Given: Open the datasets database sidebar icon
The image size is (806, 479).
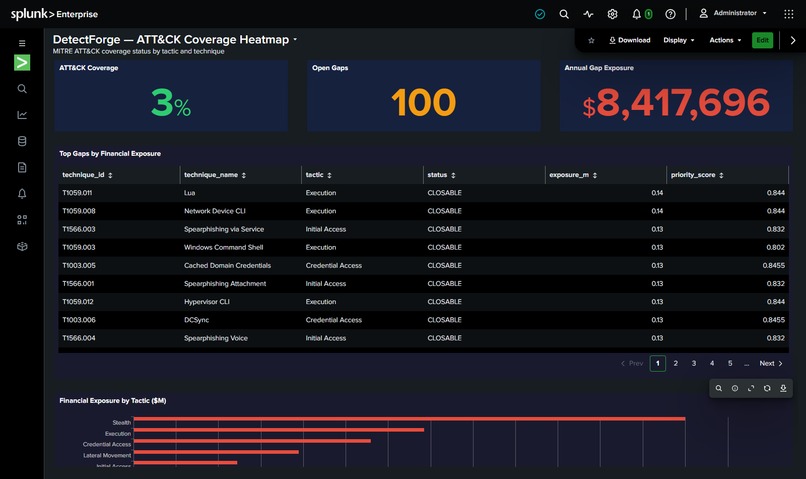Looking at the screenshot, I should (x=22, y=141).
